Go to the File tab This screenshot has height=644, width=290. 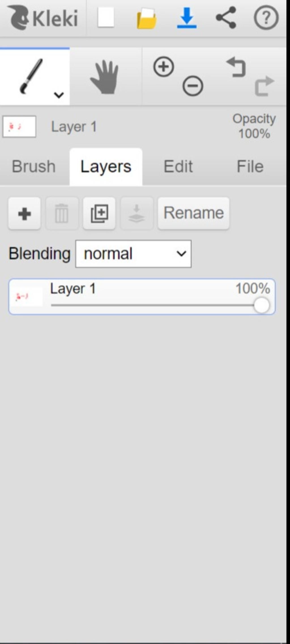click(250, 166)
